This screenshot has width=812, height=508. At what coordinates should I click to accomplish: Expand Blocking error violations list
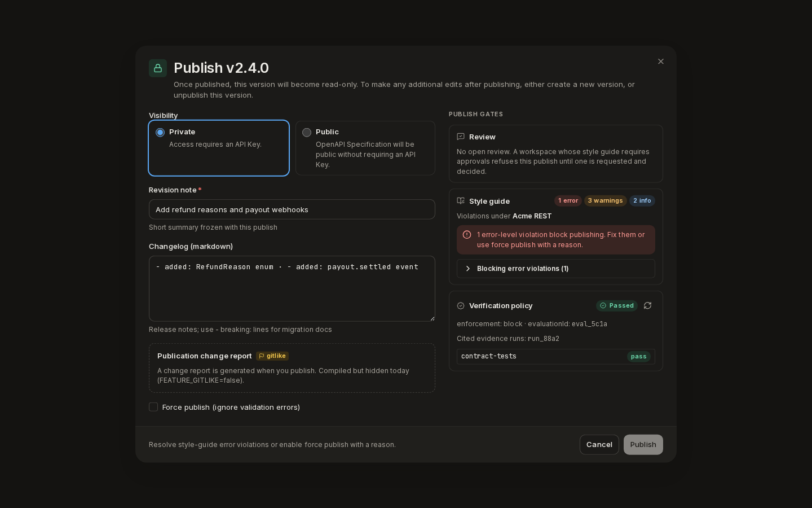pyautogui.click(x=556, y=269)
